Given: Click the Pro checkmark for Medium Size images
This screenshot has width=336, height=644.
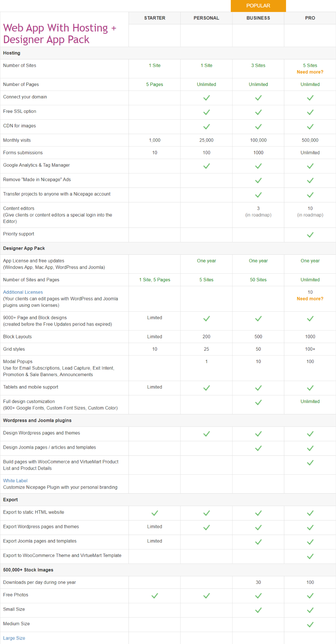Looking at the screenshot, I should tap(310, 625).
